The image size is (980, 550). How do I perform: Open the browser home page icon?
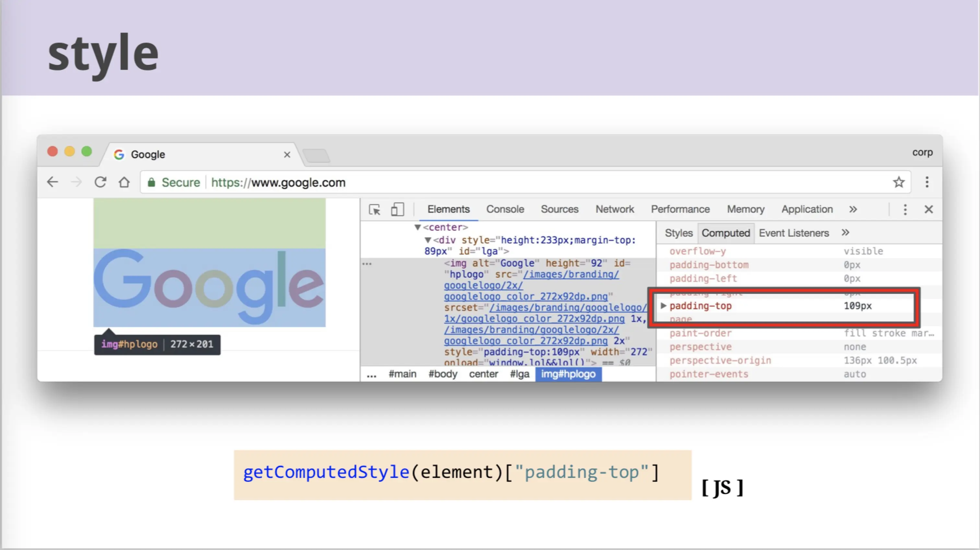click(124, 182)
